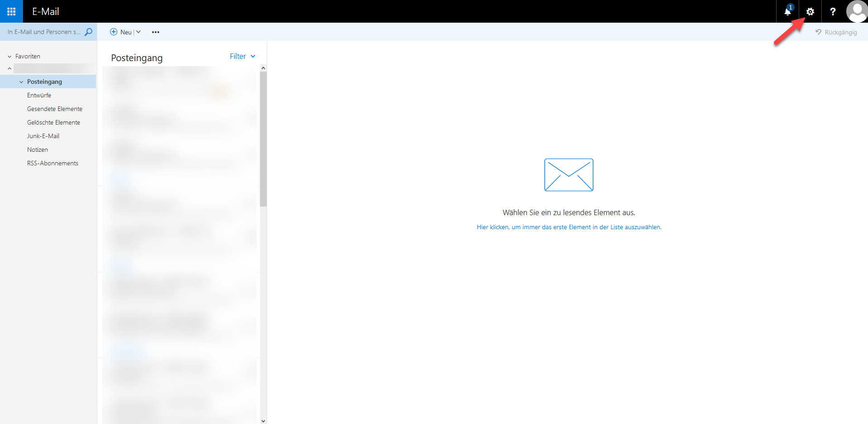Click the link to always select first element
Viewport: 868px width, 424px height.
[x=569, y=227]
